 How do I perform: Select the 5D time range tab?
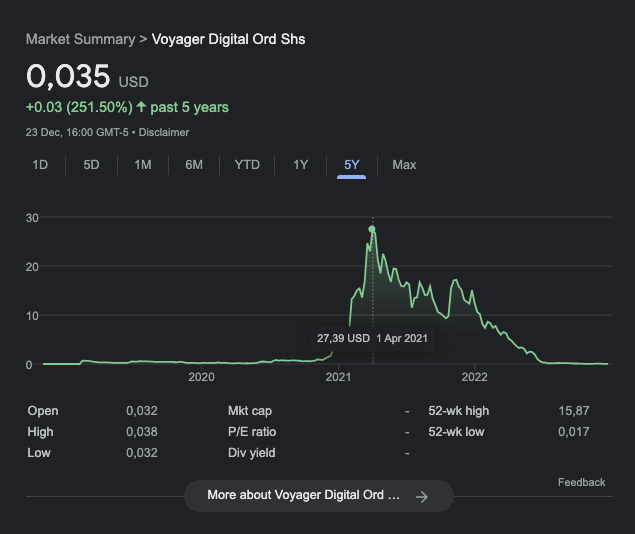91,165
